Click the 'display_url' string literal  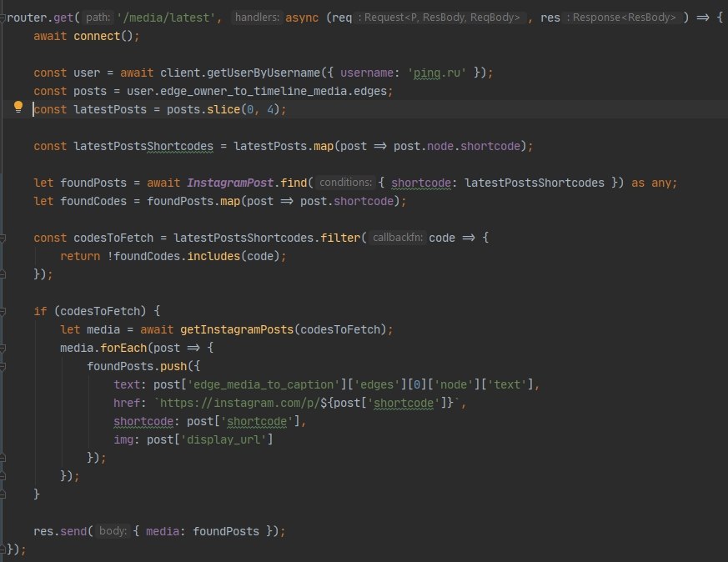pos(223,440)
